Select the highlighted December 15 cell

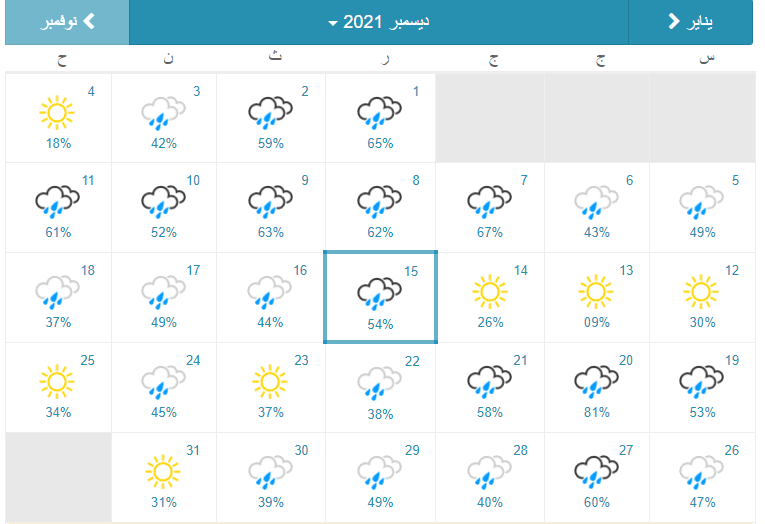380,297
